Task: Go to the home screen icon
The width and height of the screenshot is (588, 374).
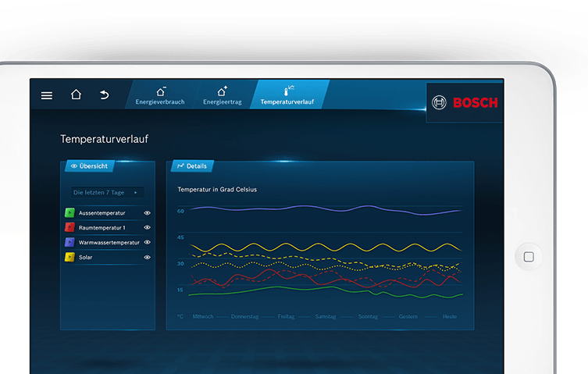Action: pyautogui.click(x=76, y=94)
